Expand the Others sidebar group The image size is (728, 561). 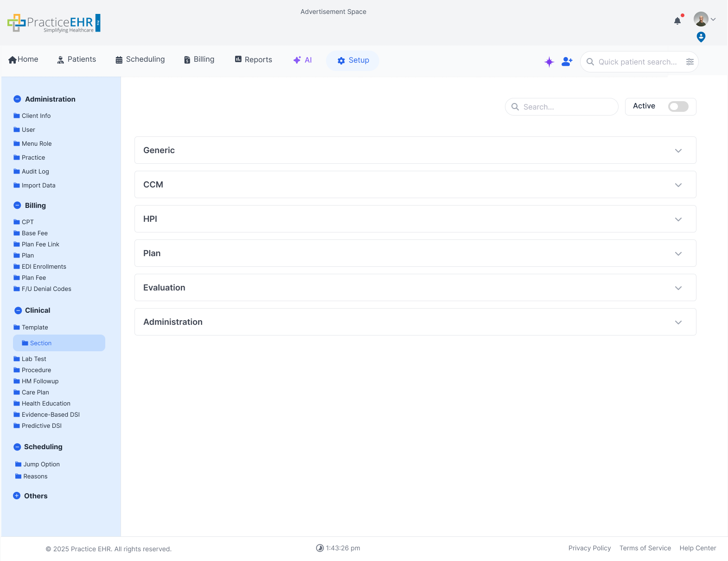[x=17, y=496]
